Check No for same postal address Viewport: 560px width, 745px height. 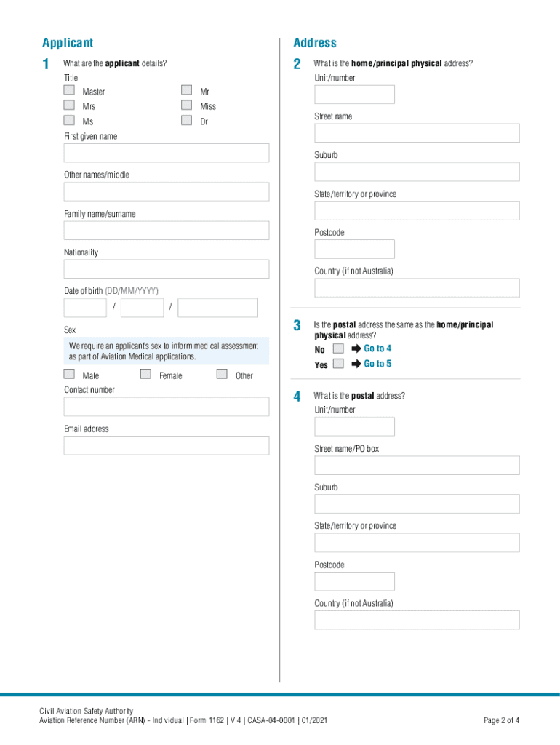point(338,348)
